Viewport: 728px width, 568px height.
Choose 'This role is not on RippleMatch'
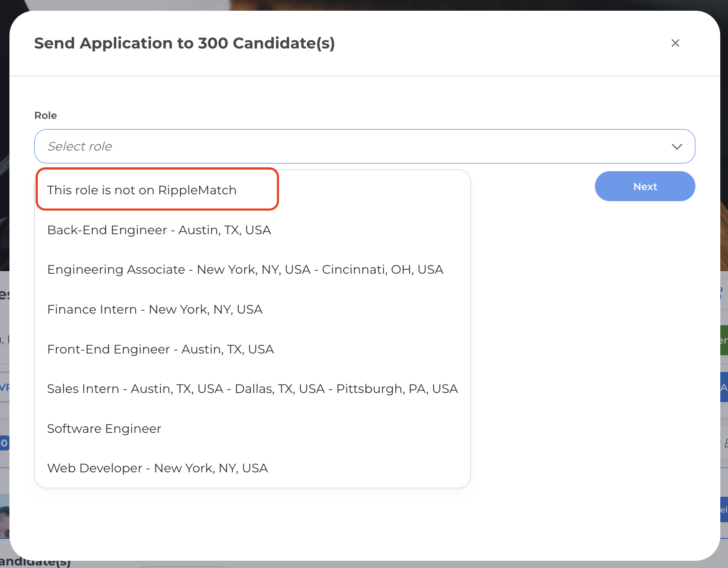point(142,190)
